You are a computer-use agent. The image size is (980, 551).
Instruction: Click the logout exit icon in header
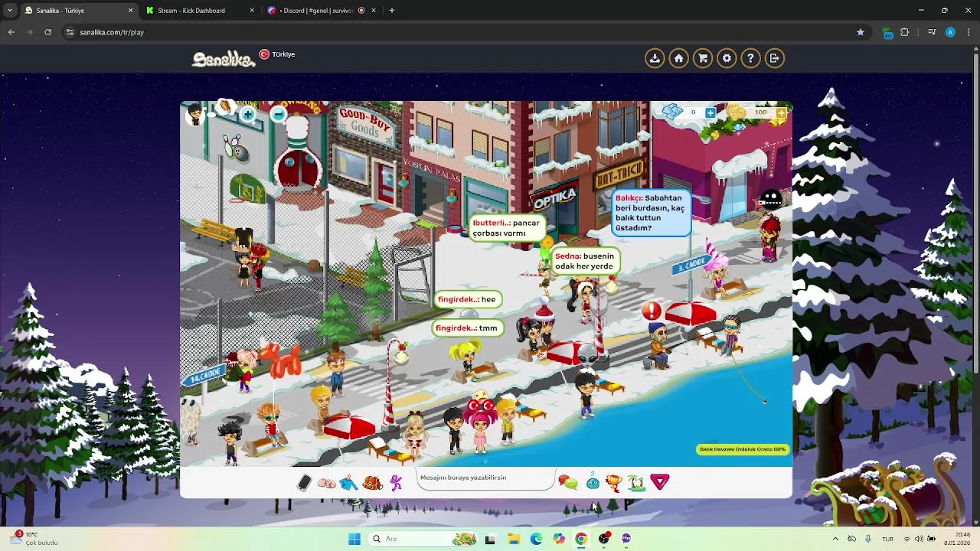(774, 58)
